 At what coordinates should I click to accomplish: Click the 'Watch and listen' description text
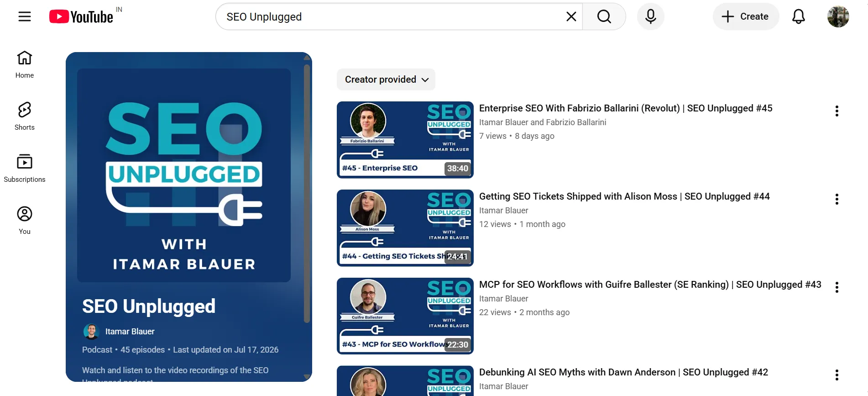tap(175, 374)
